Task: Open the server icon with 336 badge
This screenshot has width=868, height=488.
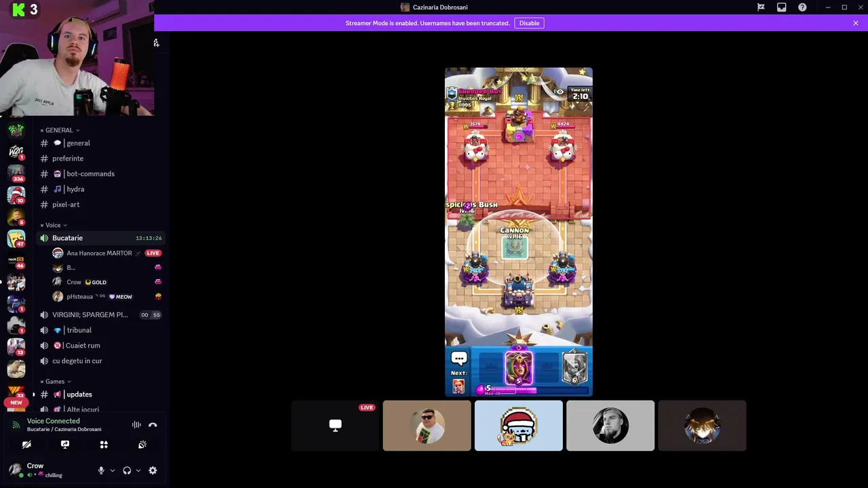Action: click(16, 173)
